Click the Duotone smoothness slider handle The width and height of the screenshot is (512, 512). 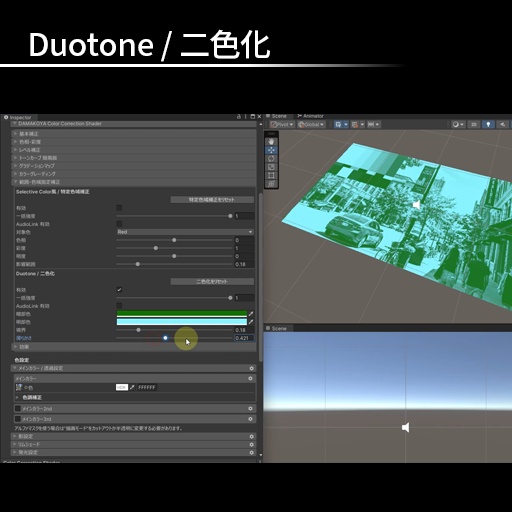coord(165,338)
